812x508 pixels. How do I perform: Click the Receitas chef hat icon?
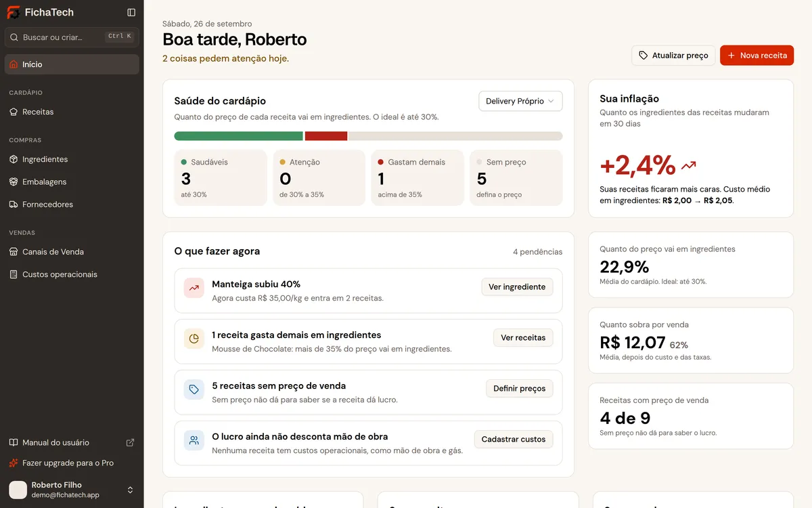(14, 112)
